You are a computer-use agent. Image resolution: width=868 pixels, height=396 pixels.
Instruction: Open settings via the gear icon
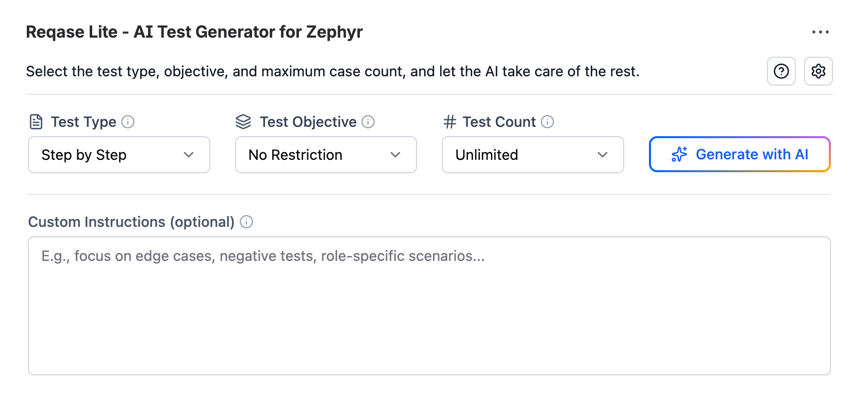[x=819, y=71]
